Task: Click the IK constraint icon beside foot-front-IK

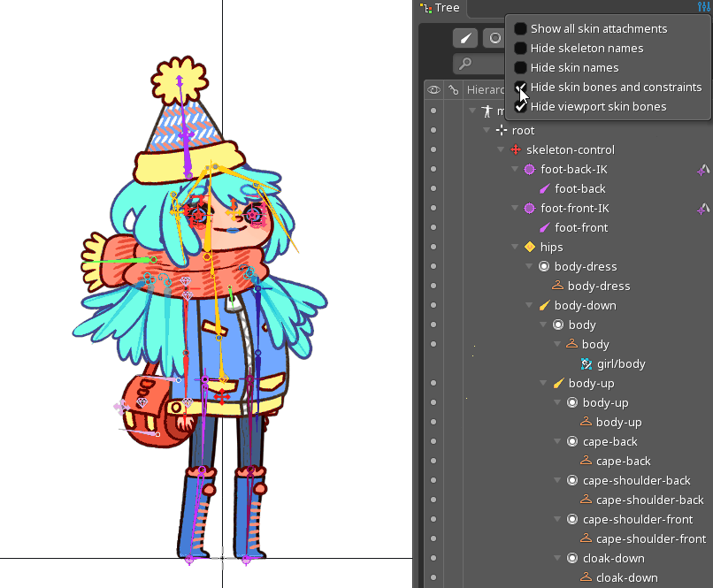Action: [x=702, y=209]
